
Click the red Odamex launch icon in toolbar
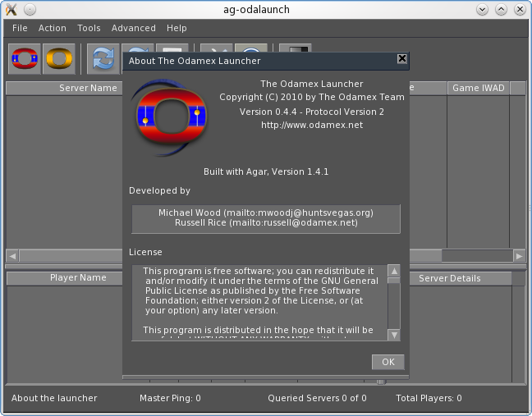pyautogui.click(x=25, y=59)
